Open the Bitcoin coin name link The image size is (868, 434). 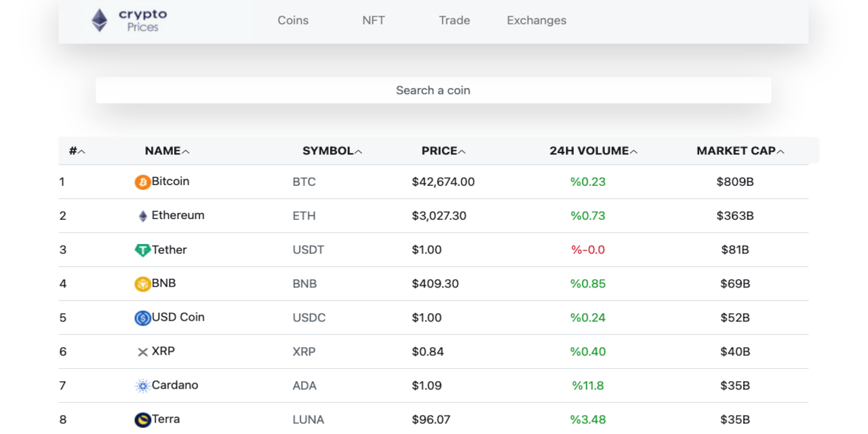[x=170, y=181]
